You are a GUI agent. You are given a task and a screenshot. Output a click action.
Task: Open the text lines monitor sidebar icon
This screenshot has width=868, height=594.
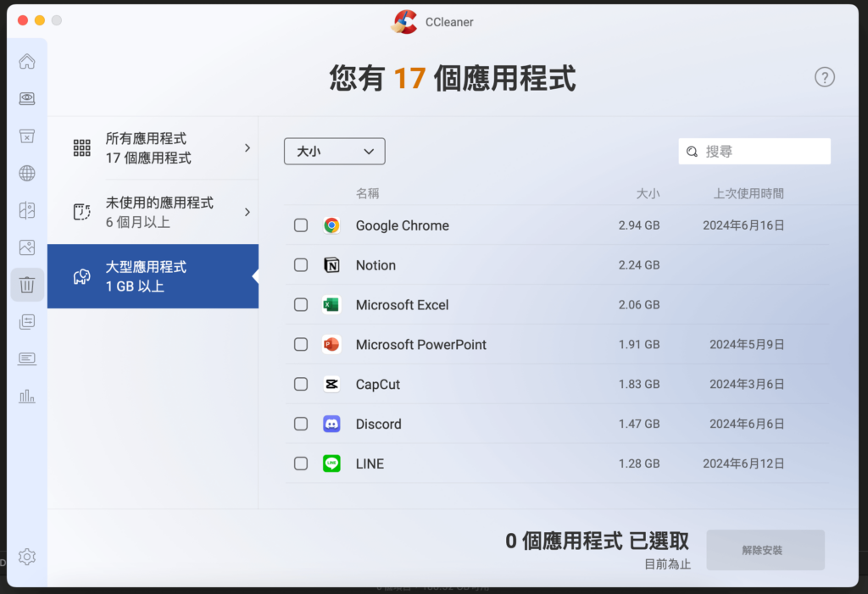26,358
